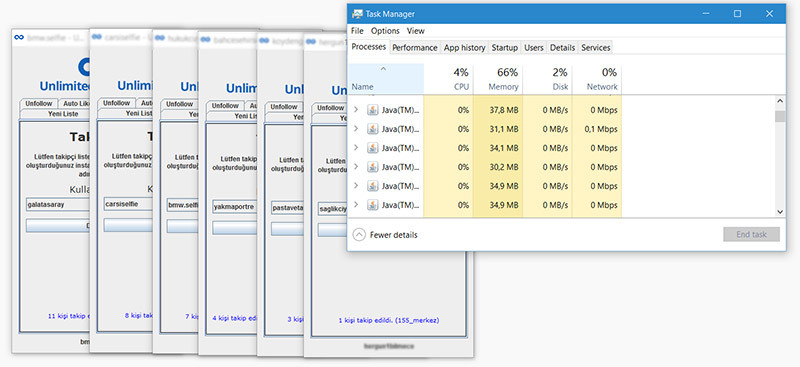Image resolution: width=800 pixels, height=367 pixels.
Task: Click the Fewer details circular arrow icon
Action: coord(359,235)
